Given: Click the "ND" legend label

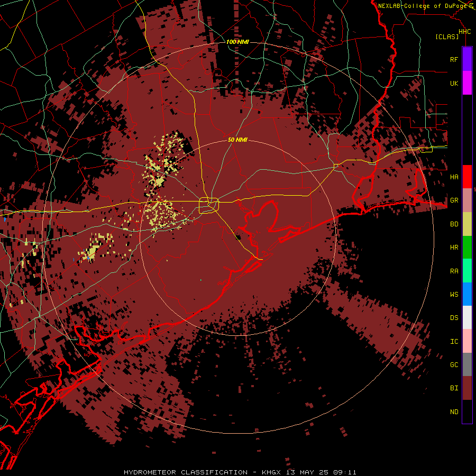Looking at the screenshot, I should coord(454,412).
